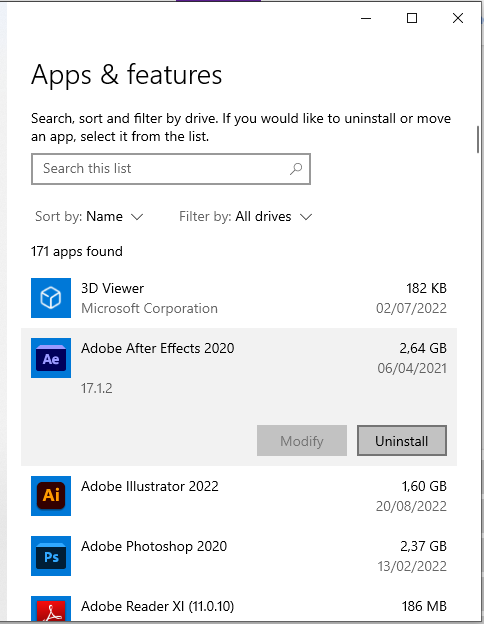Select the Adobe Illustrator Ai icon

pos(51,496)
